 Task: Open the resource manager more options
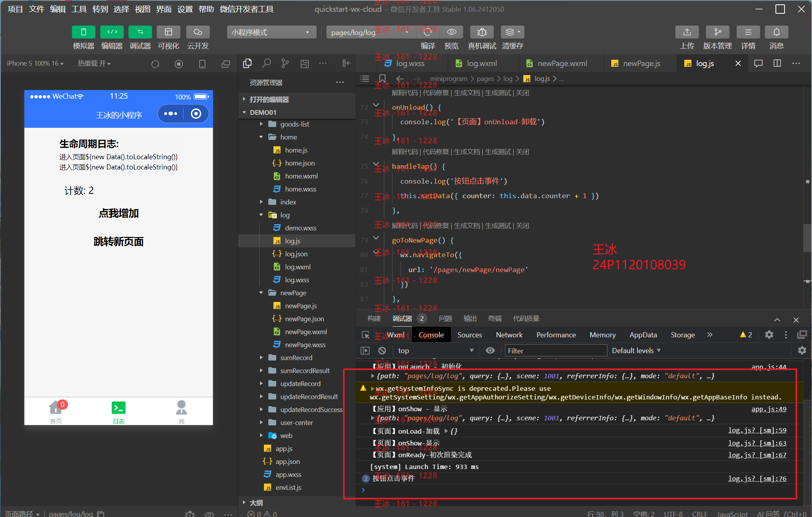[340, 83]
